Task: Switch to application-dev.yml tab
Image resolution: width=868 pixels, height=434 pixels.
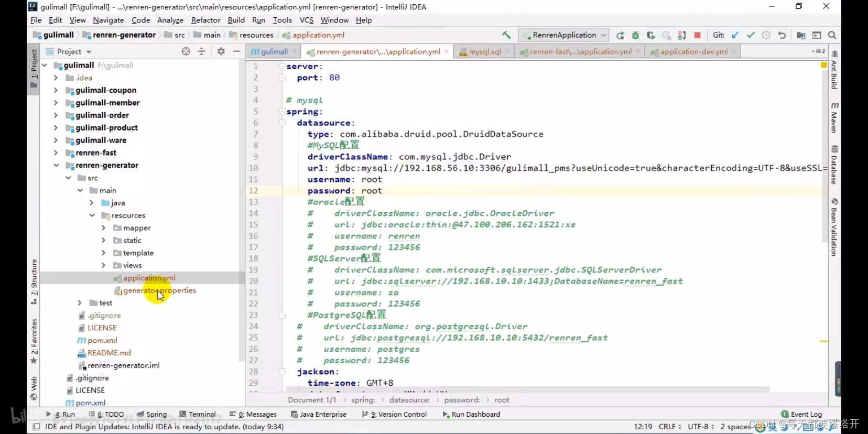Action: coord(693,51)
